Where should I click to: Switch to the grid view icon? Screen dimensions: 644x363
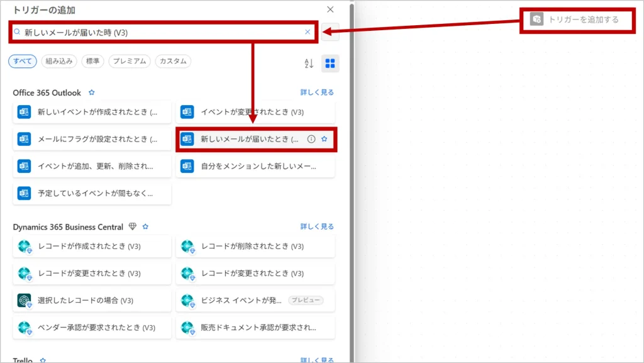pyautogui.click(x=330, y=64)
